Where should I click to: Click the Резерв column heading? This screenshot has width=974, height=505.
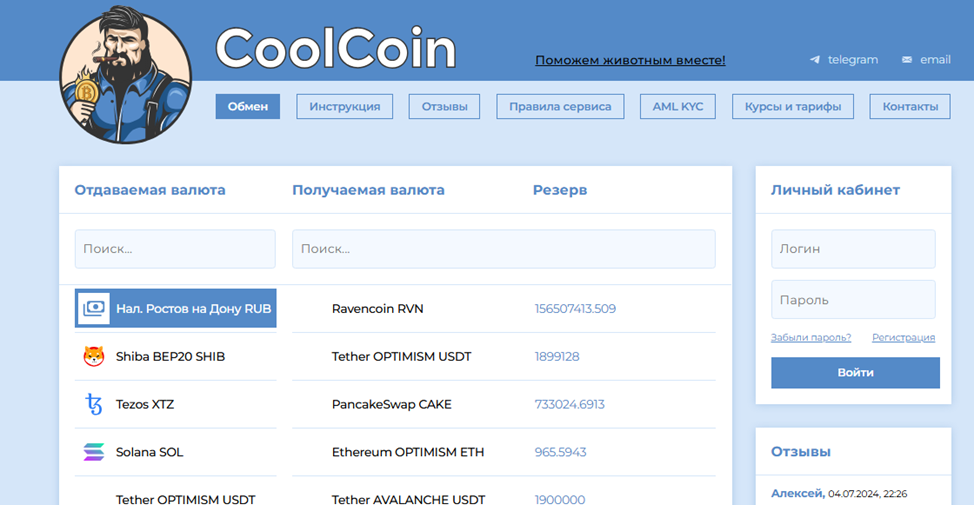pyautogui.click(x=560, y=190)
